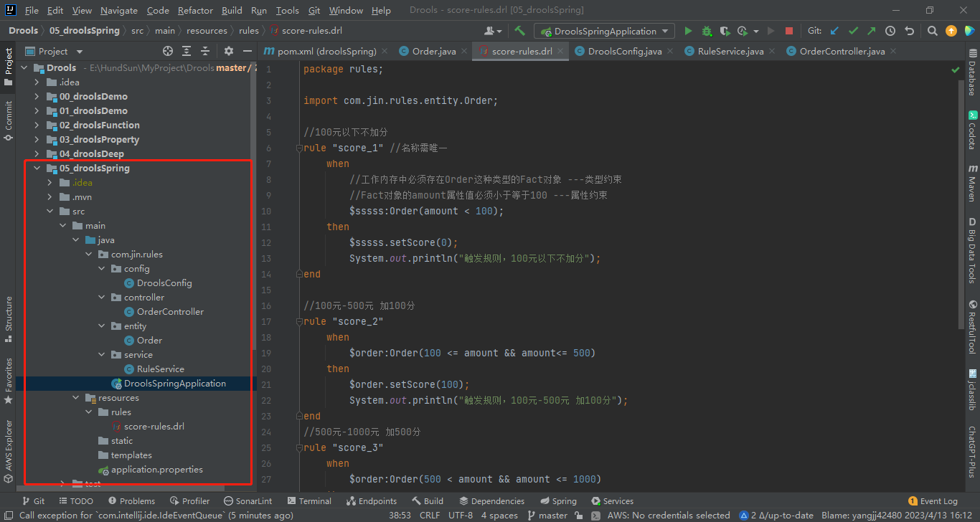980x522 pixels.
Task: Open the Maven tool window
Action: [972, 183]
